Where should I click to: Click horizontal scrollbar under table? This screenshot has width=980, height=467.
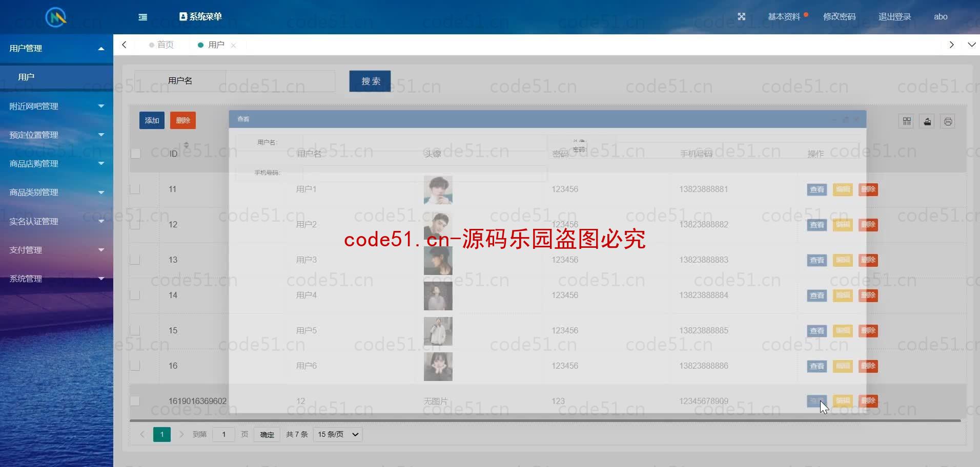545,420
